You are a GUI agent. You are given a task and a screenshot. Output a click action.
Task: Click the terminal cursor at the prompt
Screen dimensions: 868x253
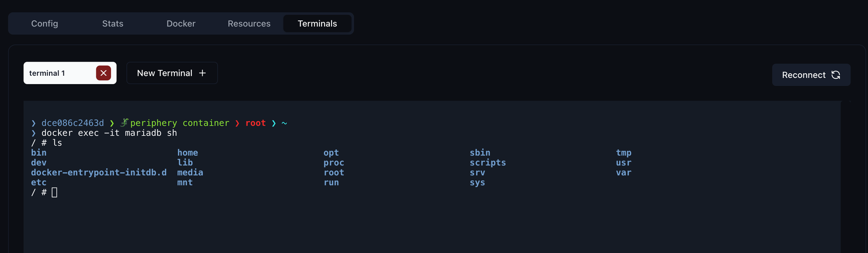click(x=55, y=192)
